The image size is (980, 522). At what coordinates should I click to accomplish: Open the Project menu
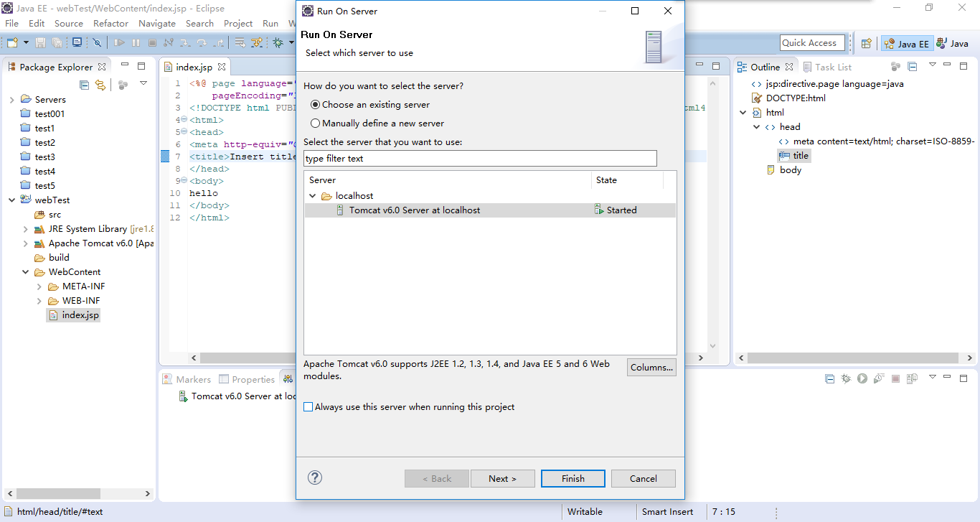[x=238, y=23]
